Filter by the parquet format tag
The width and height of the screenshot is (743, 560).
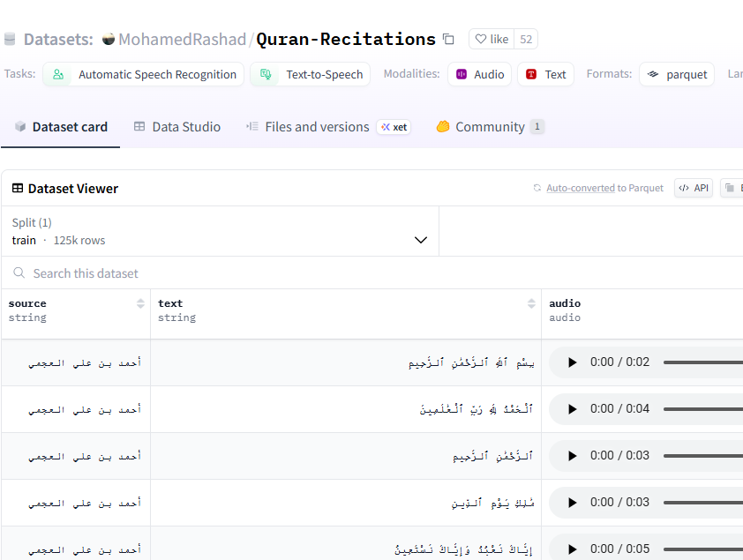[x=678, y=75]
